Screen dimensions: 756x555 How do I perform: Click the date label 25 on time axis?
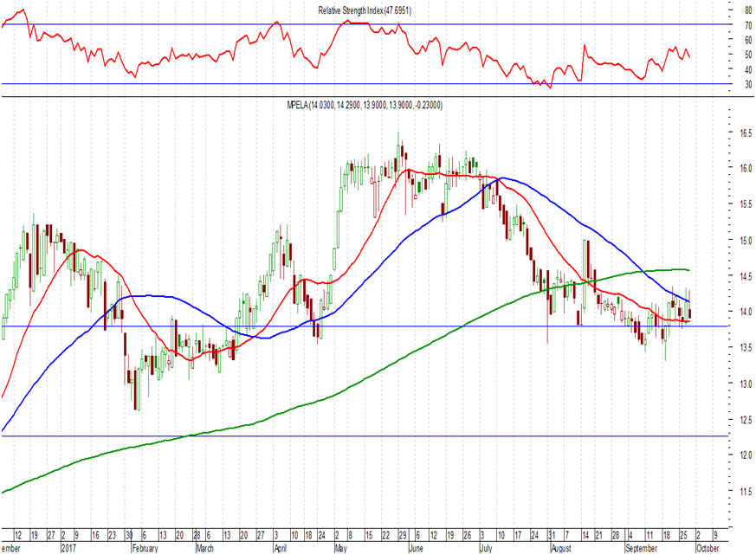tap(683, 536)
